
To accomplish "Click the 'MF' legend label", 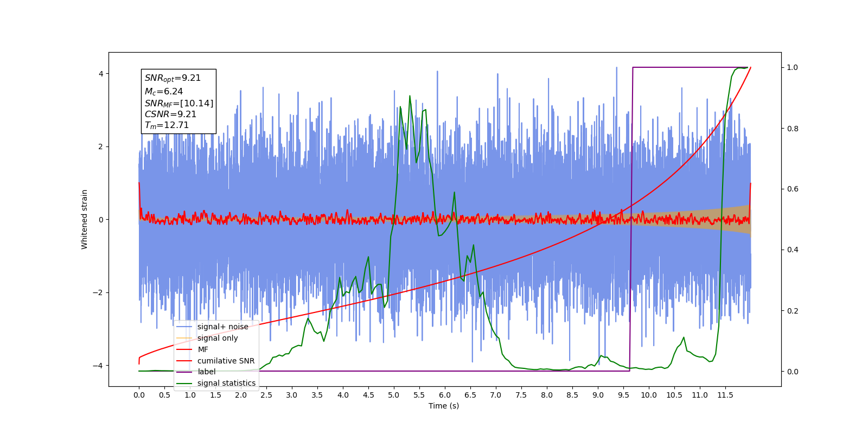I will 203,349.
